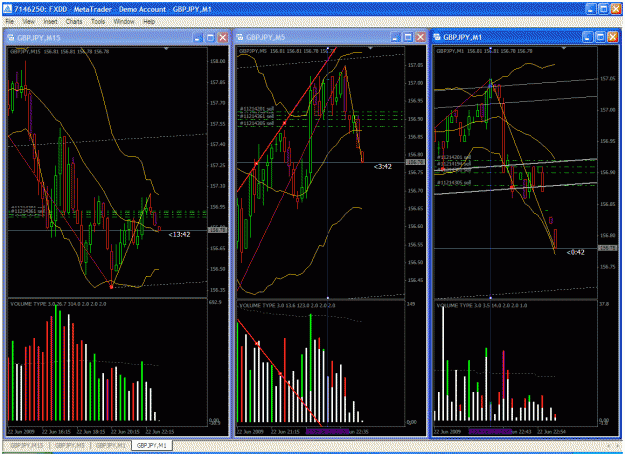
Task: Open the Insert menu
Action: tap(50, 22)
